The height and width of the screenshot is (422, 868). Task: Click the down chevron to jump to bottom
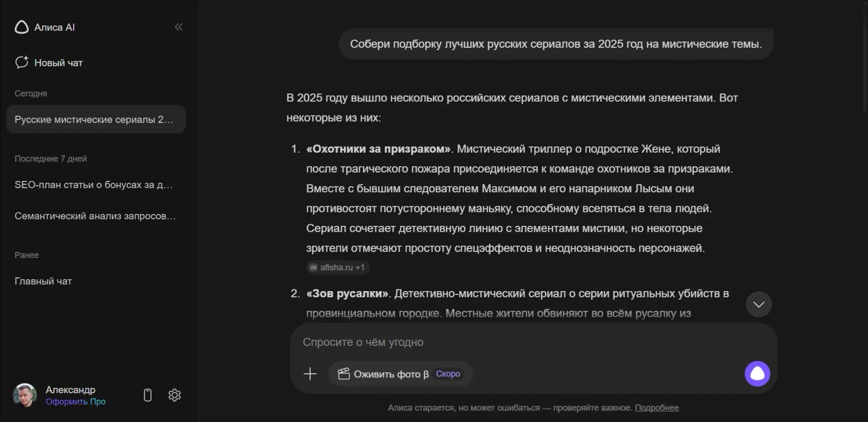(x=758, y=305)
